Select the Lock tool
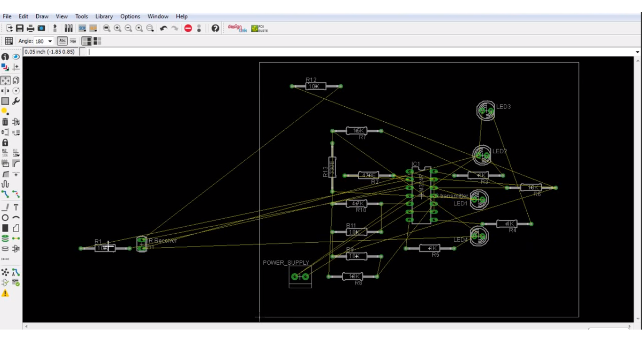Image resolution: width=644 pixels, height=362 pixels. point(5,142)
